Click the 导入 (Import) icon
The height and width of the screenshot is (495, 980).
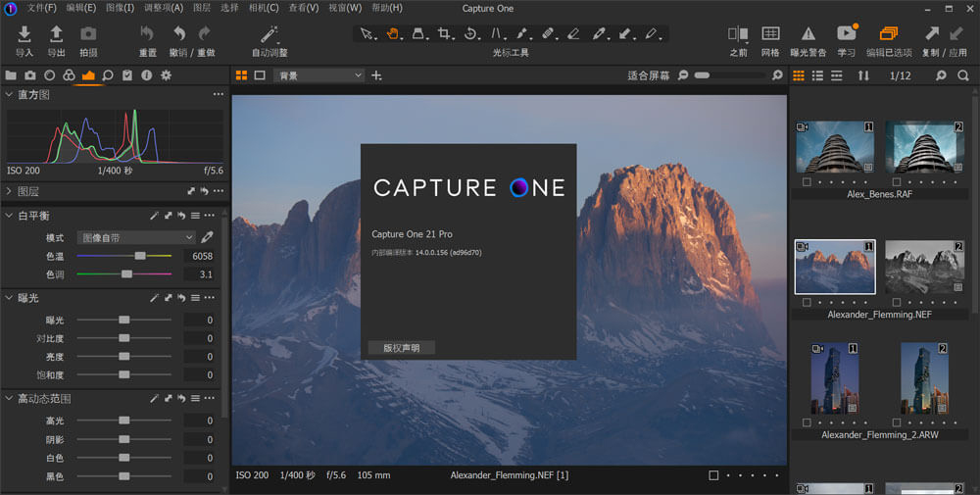pos(24,34)
